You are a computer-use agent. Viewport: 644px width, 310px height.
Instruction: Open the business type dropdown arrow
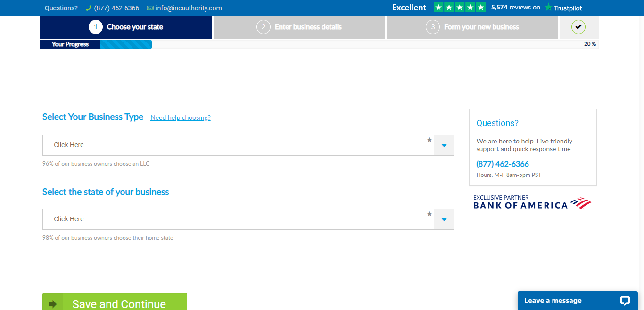click(x=444, y=145)
